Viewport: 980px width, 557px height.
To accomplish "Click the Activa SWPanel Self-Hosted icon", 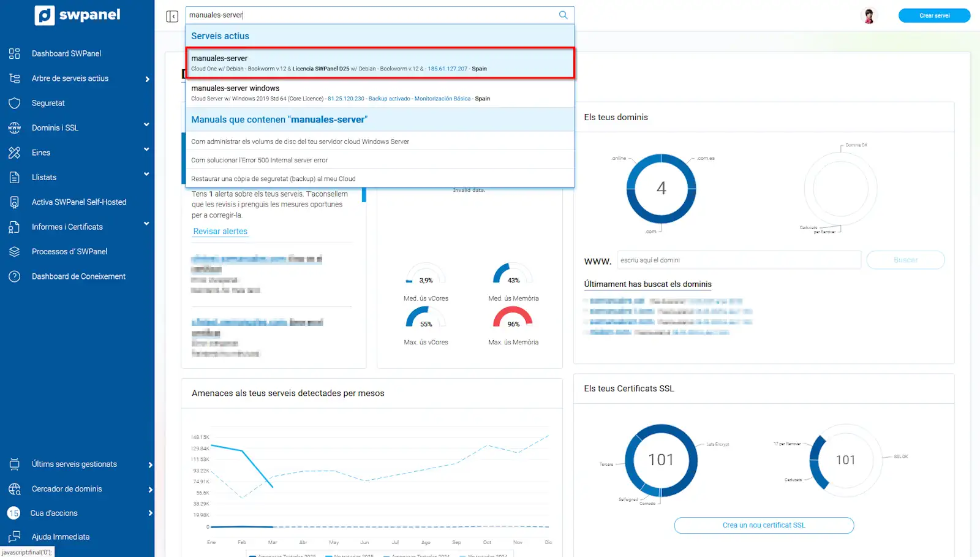I will click(x=15, y=202).
